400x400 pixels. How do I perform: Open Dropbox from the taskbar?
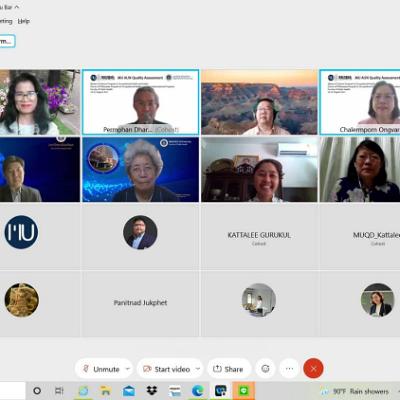pos(152,391)
